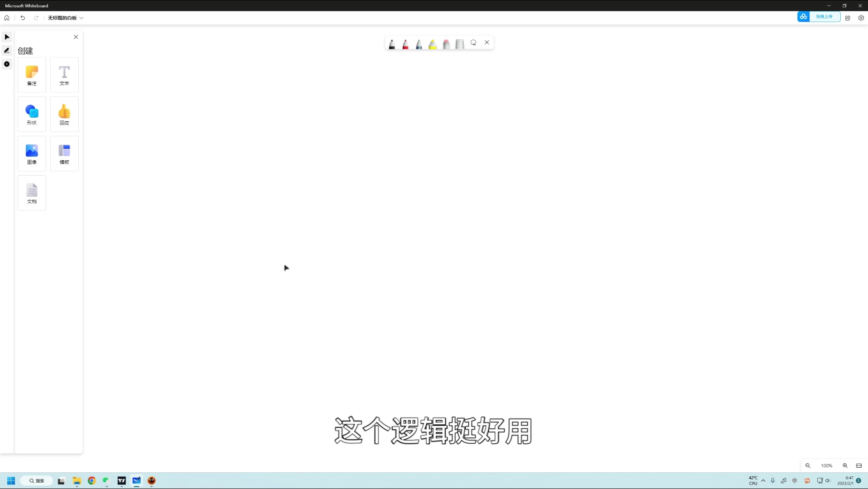Redo the last action
Viewport: 868px width, 489px height.
tap(36, 18)
